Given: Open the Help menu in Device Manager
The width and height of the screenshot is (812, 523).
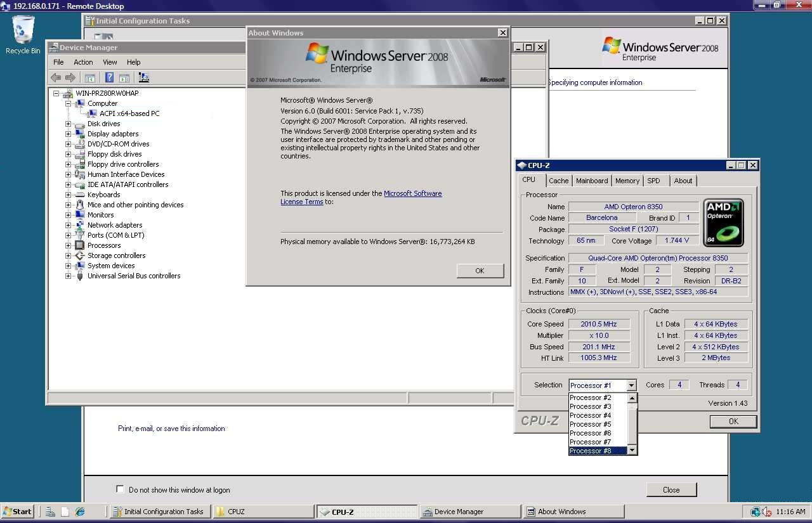Looking at the screenshot, I should coord(133,62).
